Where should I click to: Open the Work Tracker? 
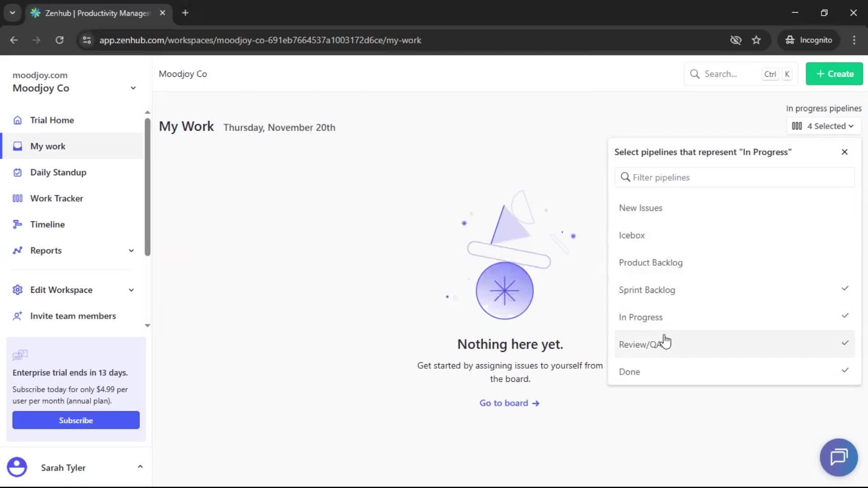pyautogui.click(x=57, y=198)
